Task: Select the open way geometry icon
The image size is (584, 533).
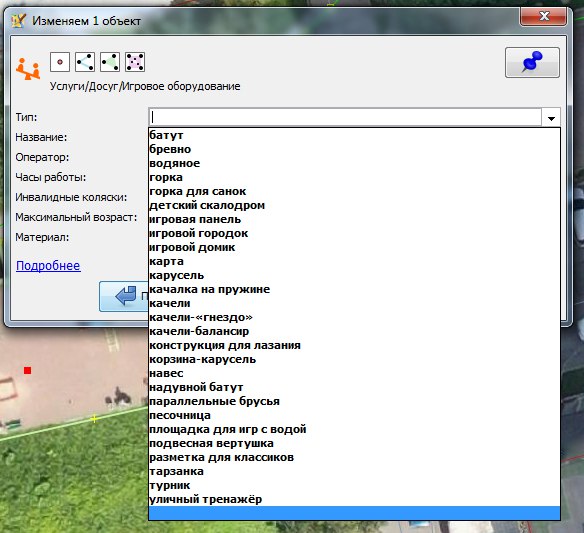Action: pyautogui.click(x=85, y=62)
